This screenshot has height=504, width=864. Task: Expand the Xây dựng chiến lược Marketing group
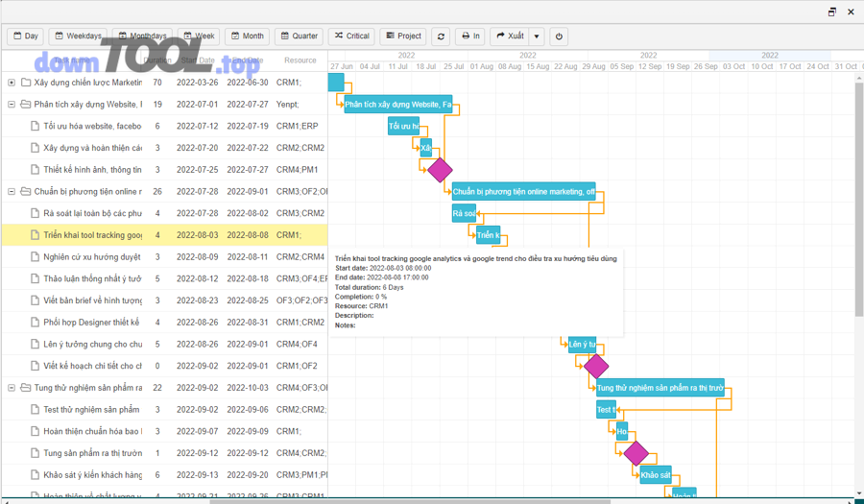pos(12,83)
